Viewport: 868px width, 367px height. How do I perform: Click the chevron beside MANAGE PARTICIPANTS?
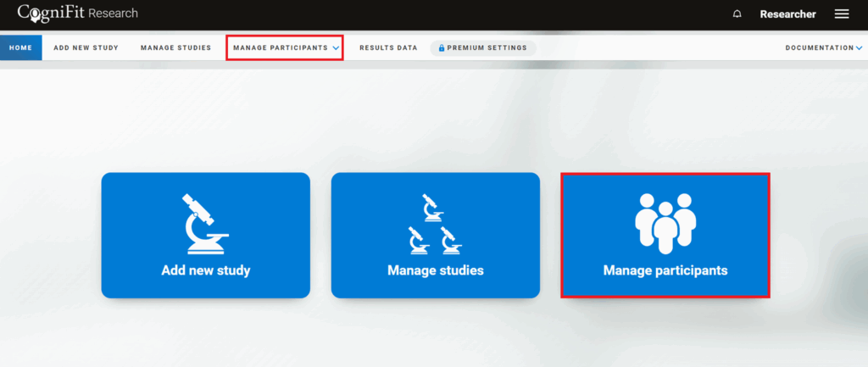(336, 48)
